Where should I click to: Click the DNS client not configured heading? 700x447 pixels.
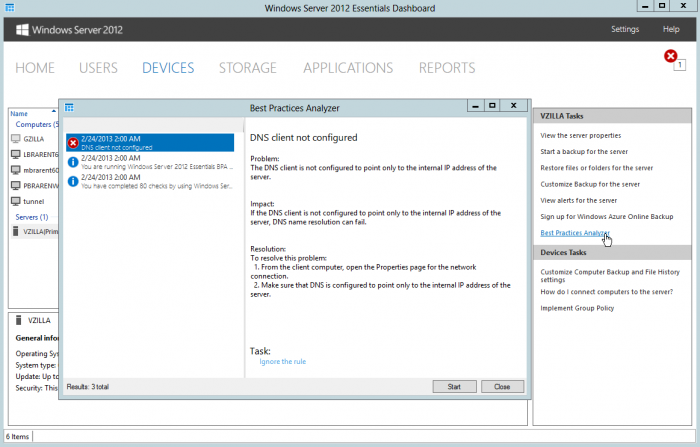tap(304, 138)
